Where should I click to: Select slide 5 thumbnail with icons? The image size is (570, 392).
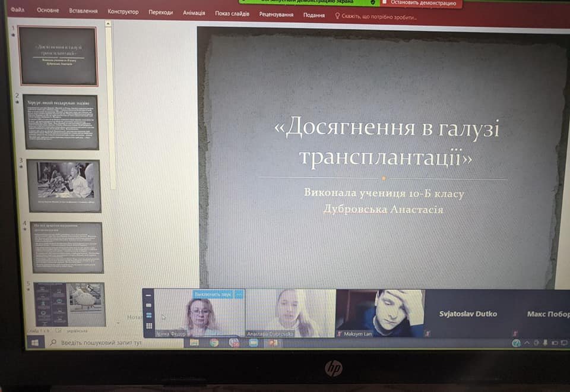click(69, 304)
